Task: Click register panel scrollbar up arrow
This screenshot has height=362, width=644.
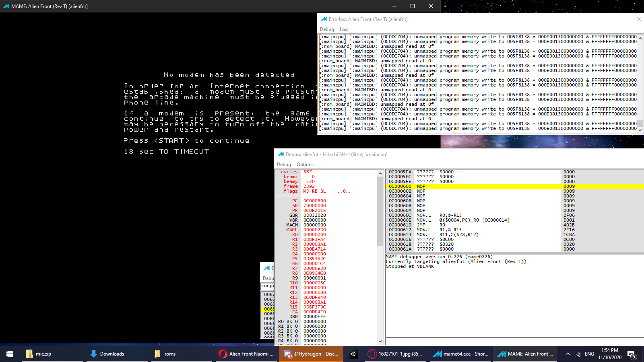Action: point(380,173)
